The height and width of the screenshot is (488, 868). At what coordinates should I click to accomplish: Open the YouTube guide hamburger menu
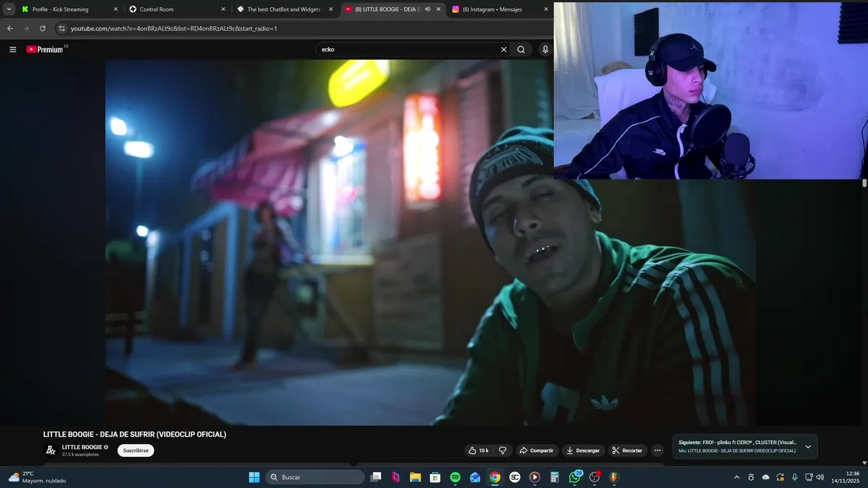pos(13,49)
